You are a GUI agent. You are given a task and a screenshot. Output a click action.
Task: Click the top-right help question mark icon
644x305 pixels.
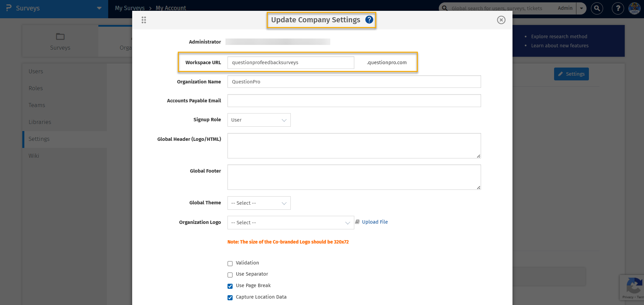(x=618, y=8)
